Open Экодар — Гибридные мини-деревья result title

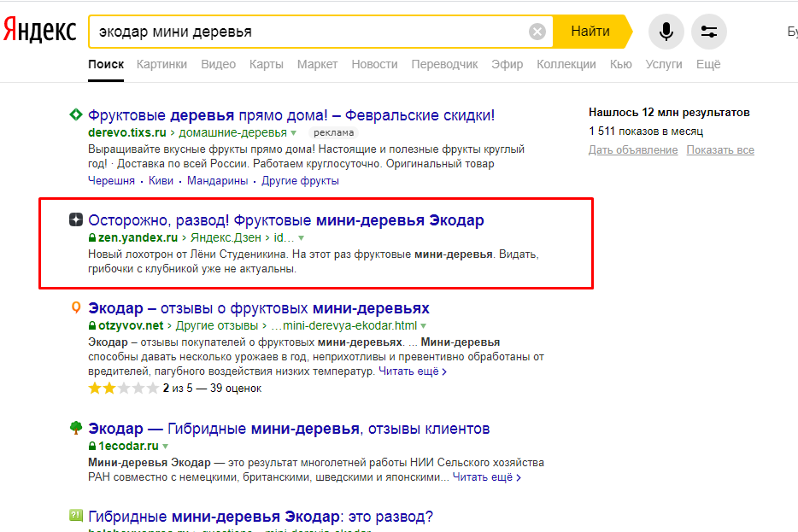tap(289, 429)
